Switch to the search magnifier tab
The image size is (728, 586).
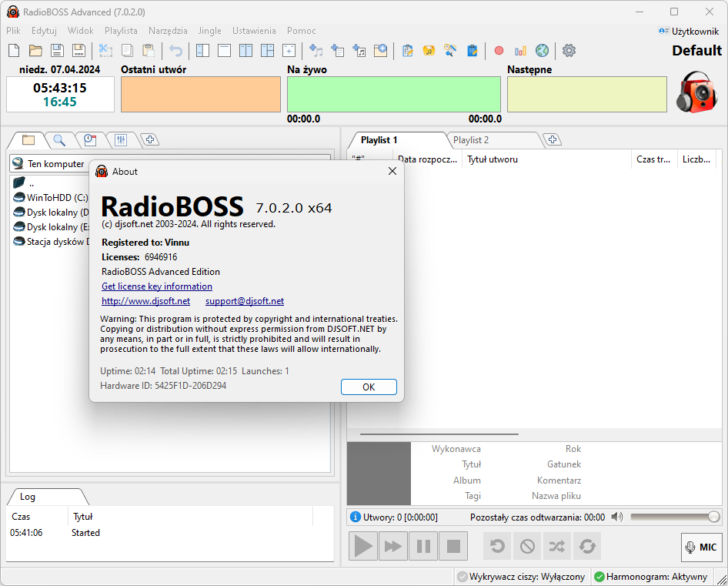tap(59, 139)
